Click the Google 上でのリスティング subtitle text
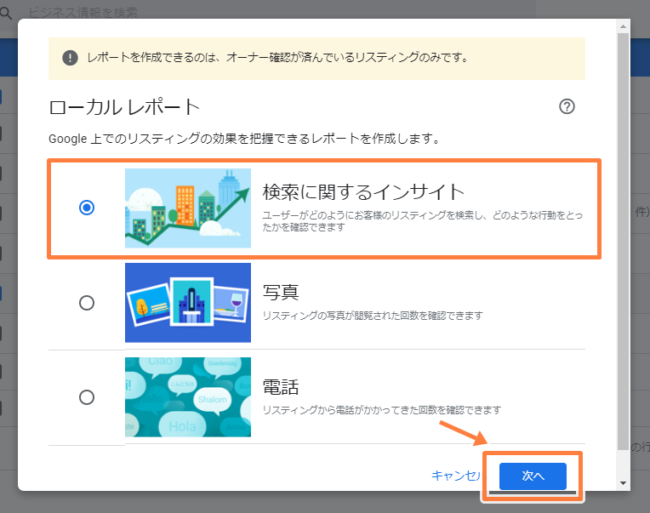 [x=244, y=138]
